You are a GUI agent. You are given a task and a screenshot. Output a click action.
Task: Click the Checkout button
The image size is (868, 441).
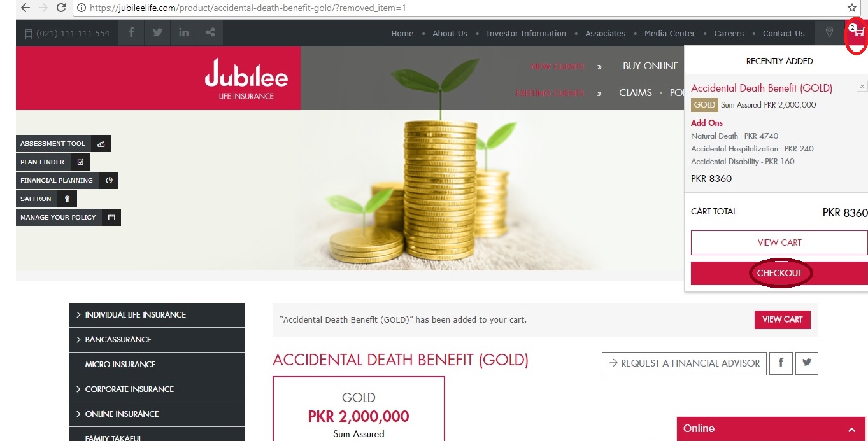pos(779,273)
